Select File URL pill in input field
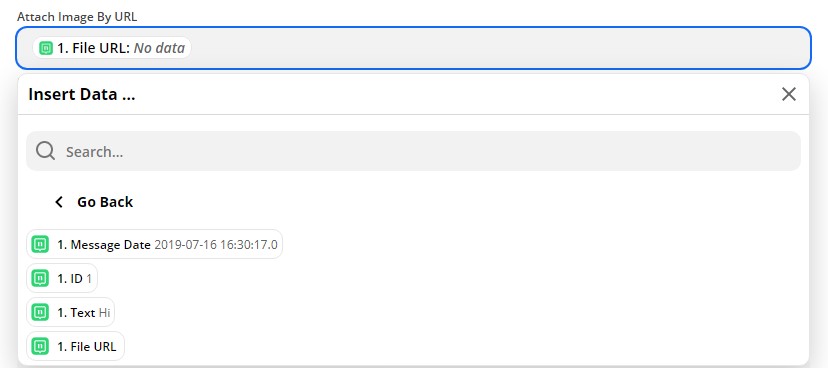The height and width of the screenshot is (368, 828). click(x=112, y=48)
